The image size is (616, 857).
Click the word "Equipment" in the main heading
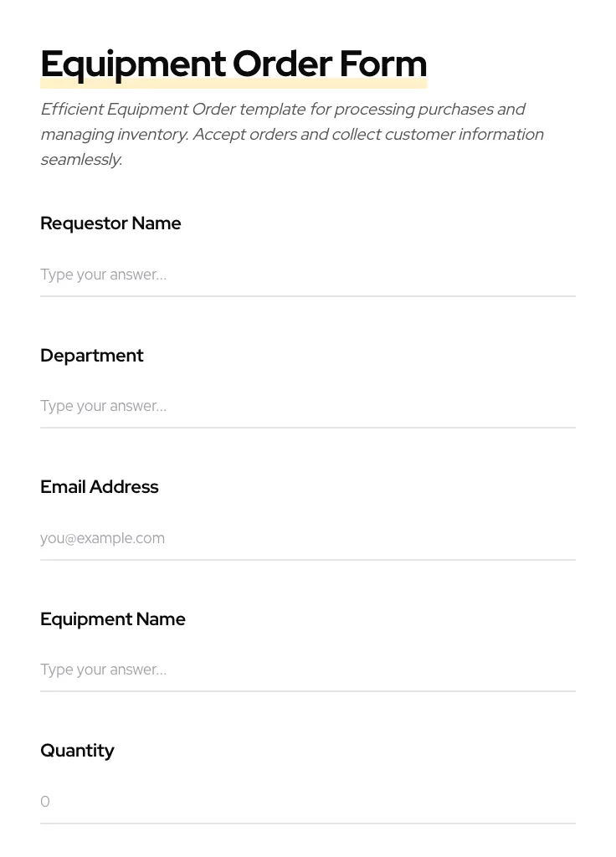132,64
